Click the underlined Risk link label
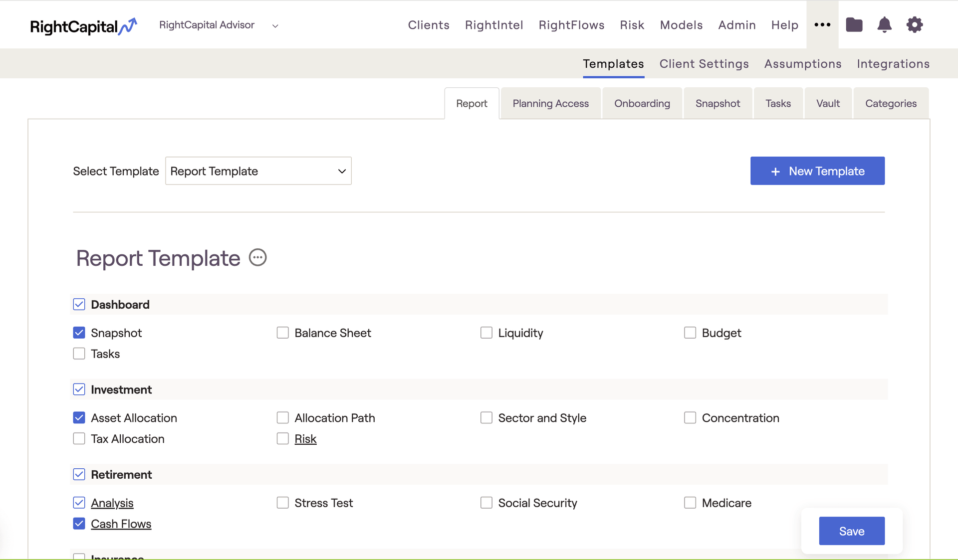958x560 pixels. 305,439
